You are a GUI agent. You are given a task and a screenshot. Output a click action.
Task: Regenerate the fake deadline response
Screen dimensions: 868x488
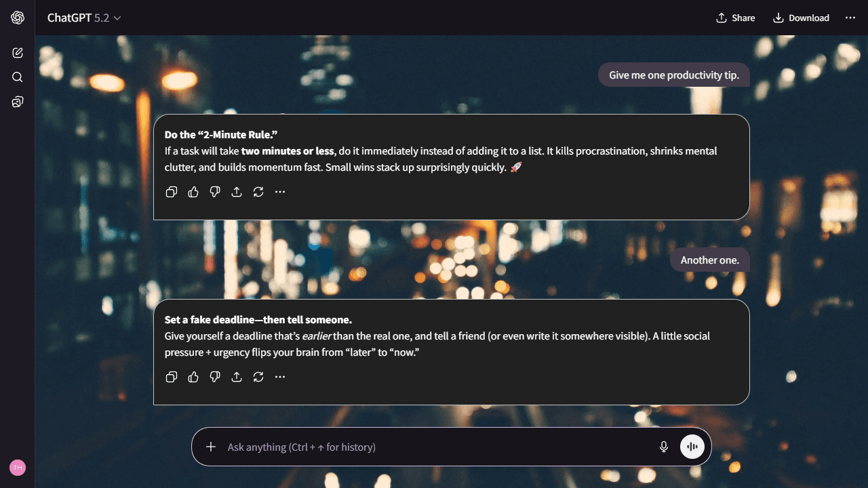[x=258, y=377]
